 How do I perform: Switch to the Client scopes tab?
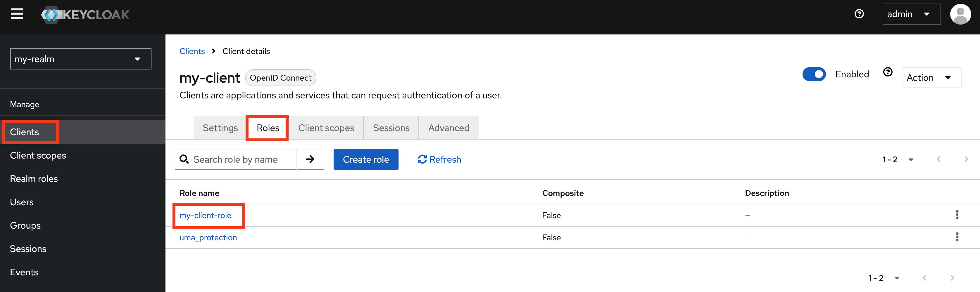pos(326,128)
